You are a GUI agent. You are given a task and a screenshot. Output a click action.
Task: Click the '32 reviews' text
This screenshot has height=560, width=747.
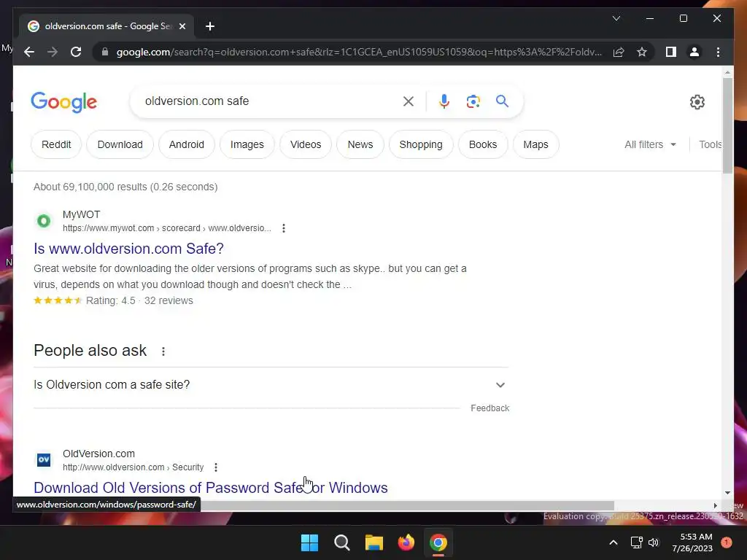[169, 300]
